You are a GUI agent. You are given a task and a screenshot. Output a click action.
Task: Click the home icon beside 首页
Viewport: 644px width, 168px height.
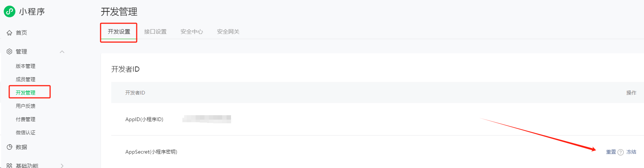(10, 32)
